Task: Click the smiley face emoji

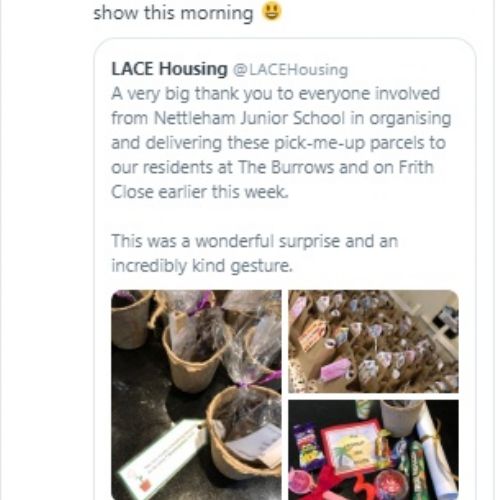Action: pyautogui.click(x=272, y=11)
